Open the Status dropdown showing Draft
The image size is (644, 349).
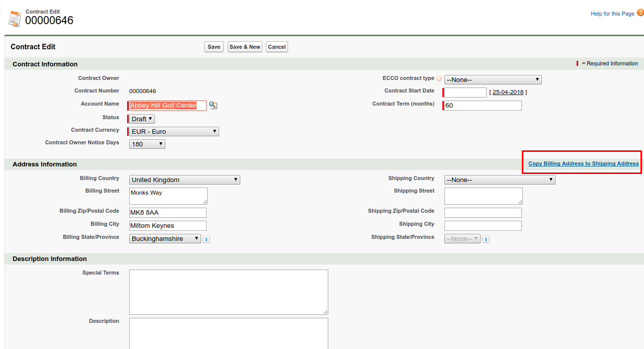tap(142, 119)
